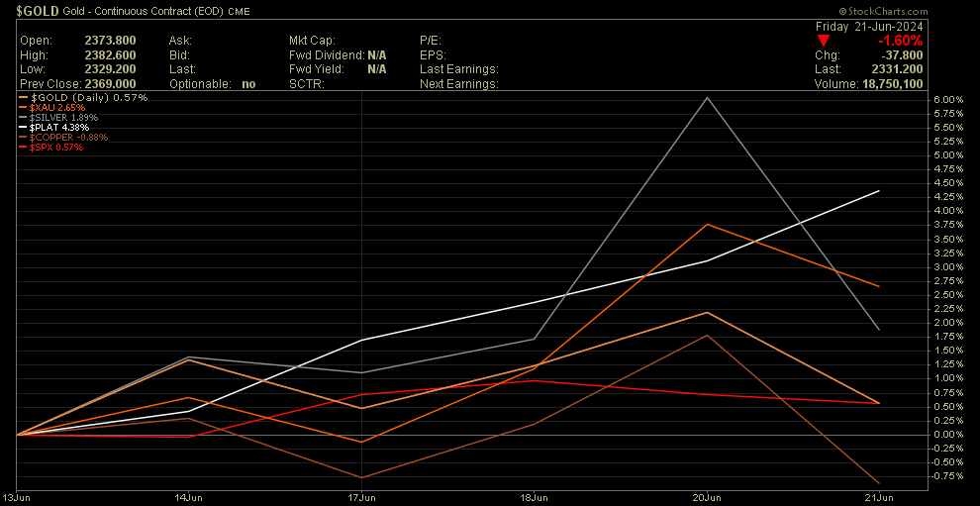980x506 pixels.
Task: Select the $PLAT legend entry
Action: tap(59, 127)
